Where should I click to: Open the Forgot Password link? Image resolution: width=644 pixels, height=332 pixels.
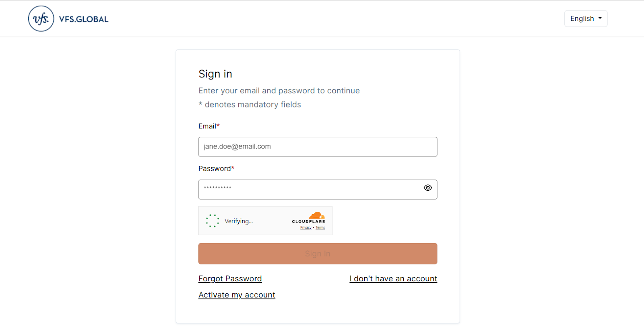click(x=230, y=279)
